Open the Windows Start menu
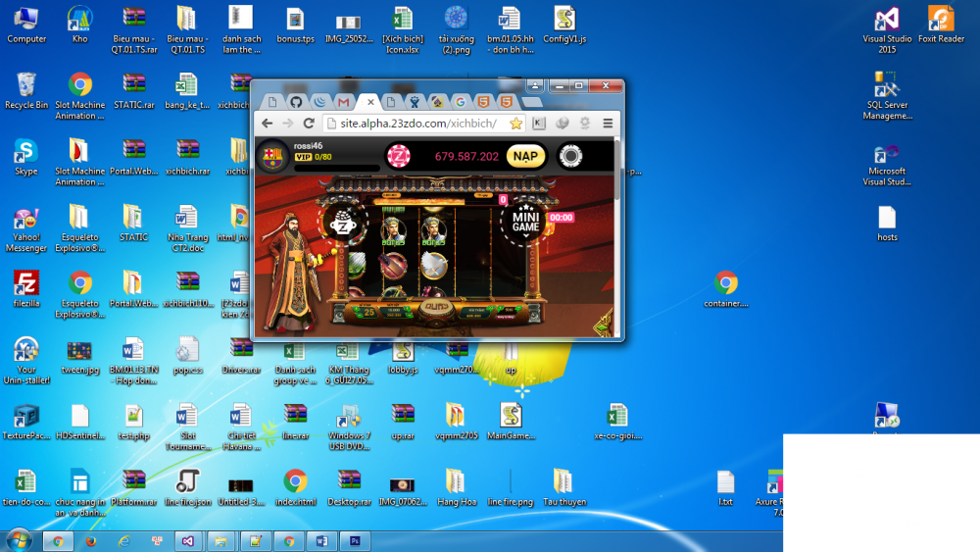The width and height of the screenshot is (980, 552). tap(20, 540)
